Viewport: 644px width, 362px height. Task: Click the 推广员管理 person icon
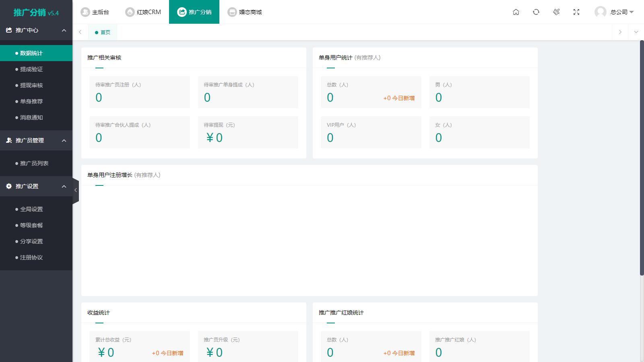click(9, 140)
